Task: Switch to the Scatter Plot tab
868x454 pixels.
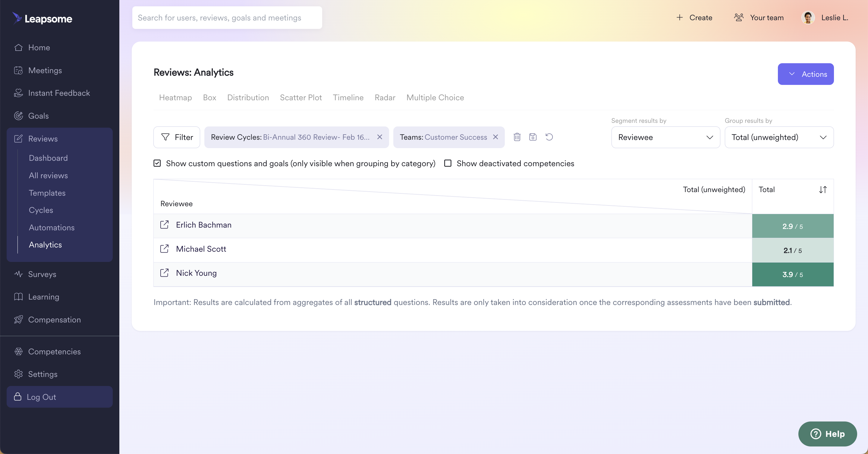Action: coord(300,98)
